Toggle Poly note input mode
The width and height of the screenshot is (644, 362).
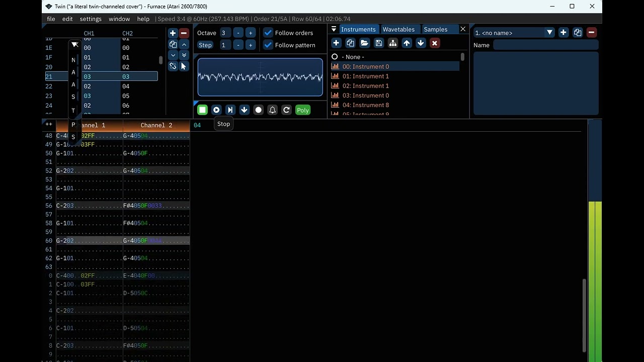coord(303,110)
